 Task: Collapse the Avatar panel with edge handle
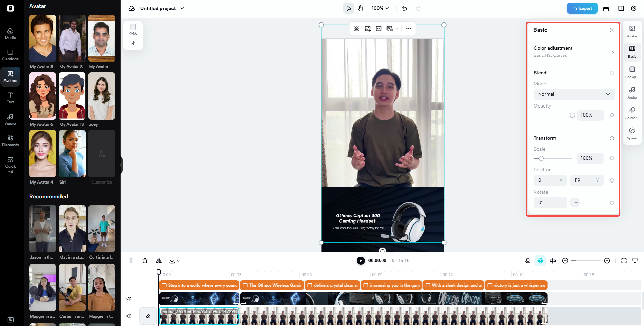pyautogui.click(x=121, y=165)
